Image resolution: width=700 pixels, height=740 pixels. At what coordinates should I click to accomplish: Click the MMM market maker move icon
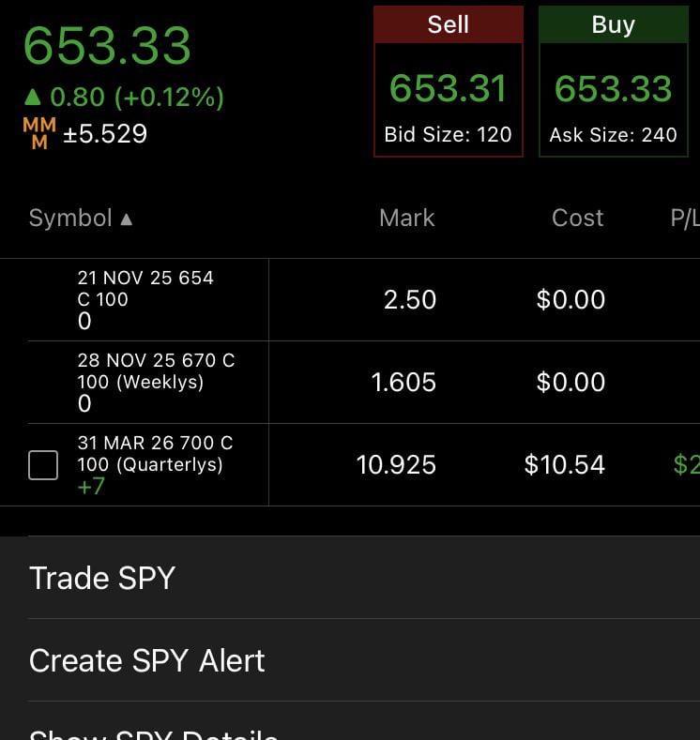coord(39,134)
